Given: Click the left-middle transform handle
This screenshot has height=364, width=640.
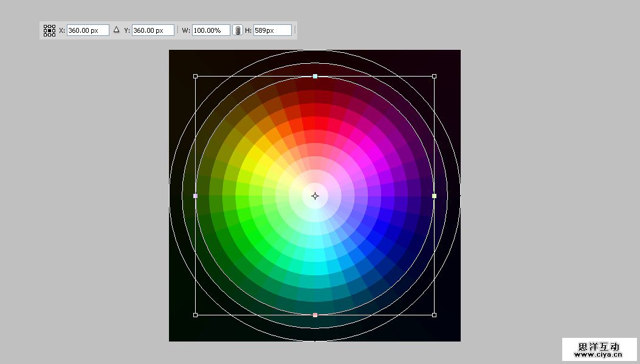Looking at the screenshot, I should tap(195, 196).
